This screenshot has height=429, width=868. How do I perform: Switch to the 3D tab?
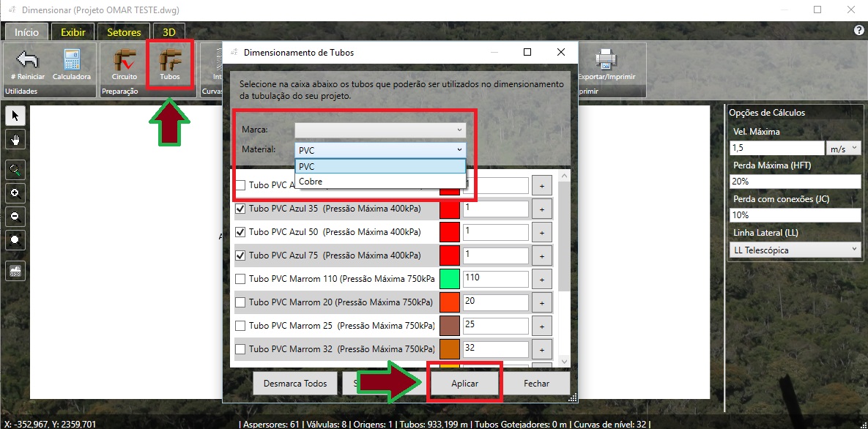(x=169, y=32)
